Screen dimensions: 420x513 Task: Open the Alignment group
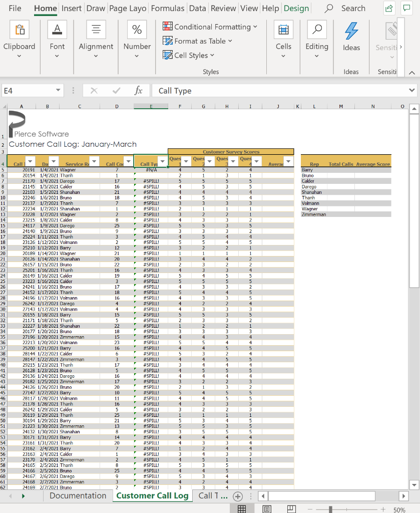pyautogui.click(x=96, y=39)
